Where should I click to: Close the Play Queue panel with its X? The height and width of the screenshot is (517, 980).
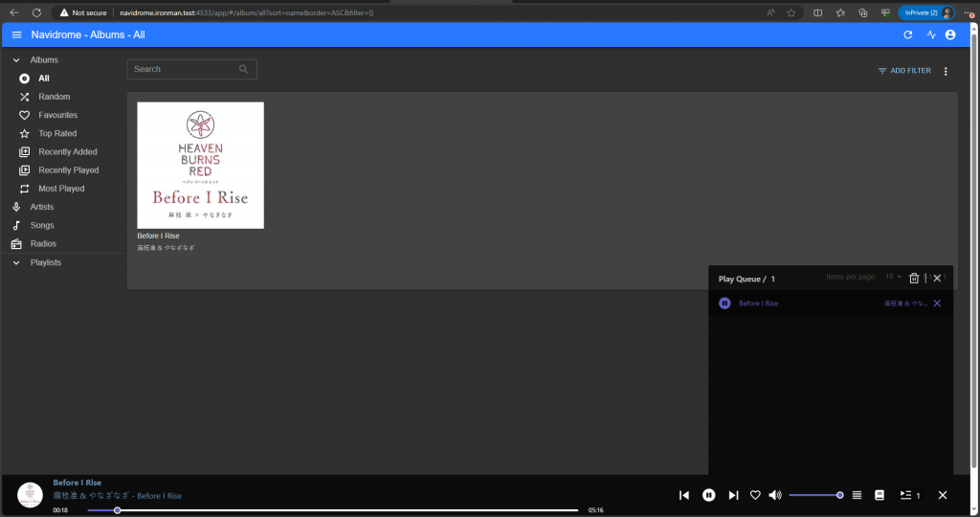coord(937,279)
